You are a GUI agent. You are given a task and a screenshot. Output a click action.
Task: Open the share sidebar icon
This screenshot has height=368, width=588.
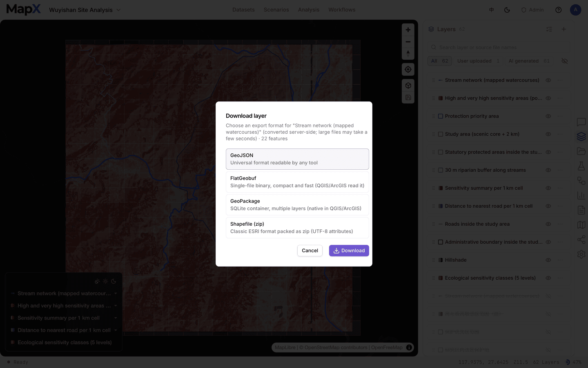point(581,240)
